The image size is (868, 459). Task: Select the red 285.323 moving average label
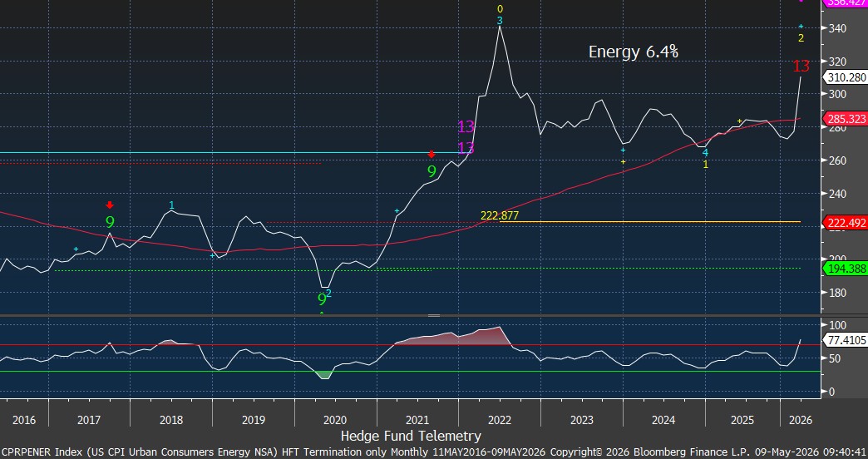pyautogui.click(x=846, y=118)
